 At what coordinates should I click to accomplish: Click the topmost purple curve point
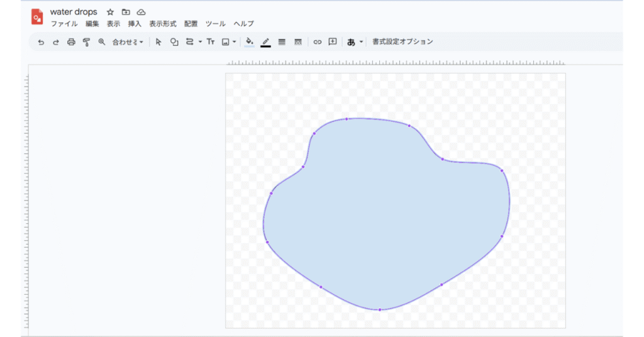[347, 119]
